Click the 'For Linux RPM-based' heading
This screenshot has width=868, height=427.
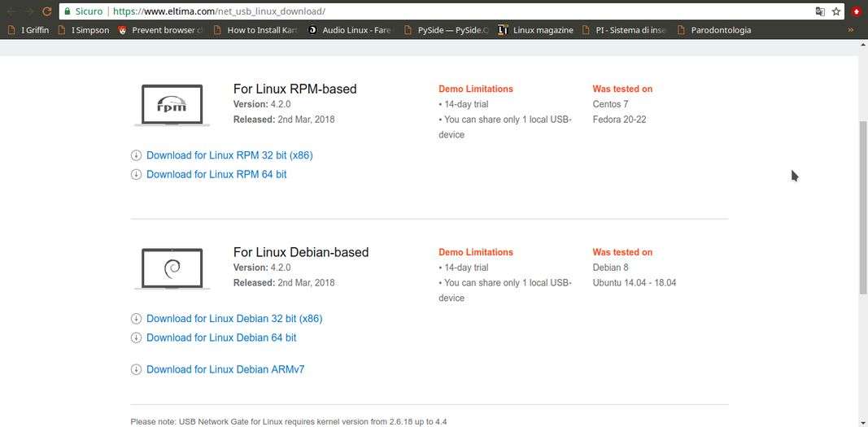[x=295, y=89]
